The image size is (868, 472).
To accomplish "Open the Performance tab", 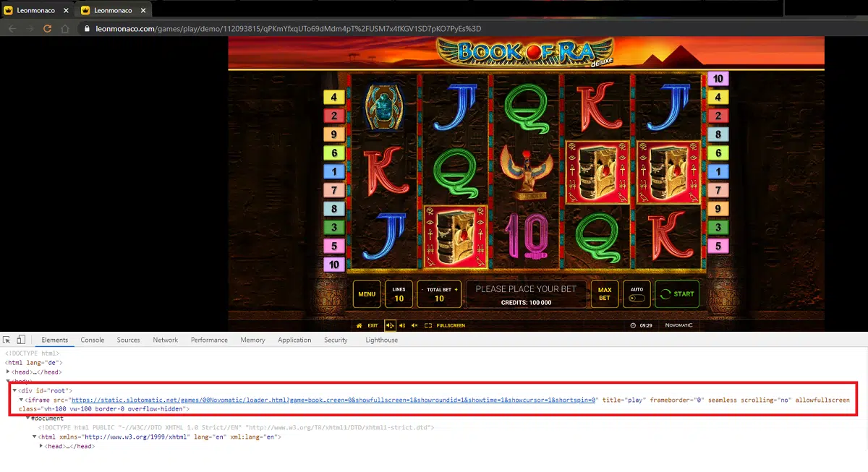I will (x=209, y=340).
